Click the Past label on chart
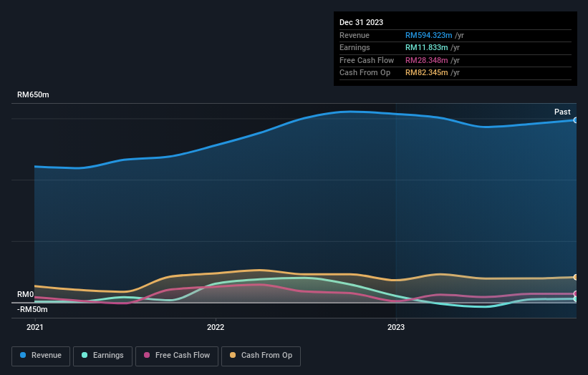Image resolution: width=588 pixels, height=375 pixels. 562,112
